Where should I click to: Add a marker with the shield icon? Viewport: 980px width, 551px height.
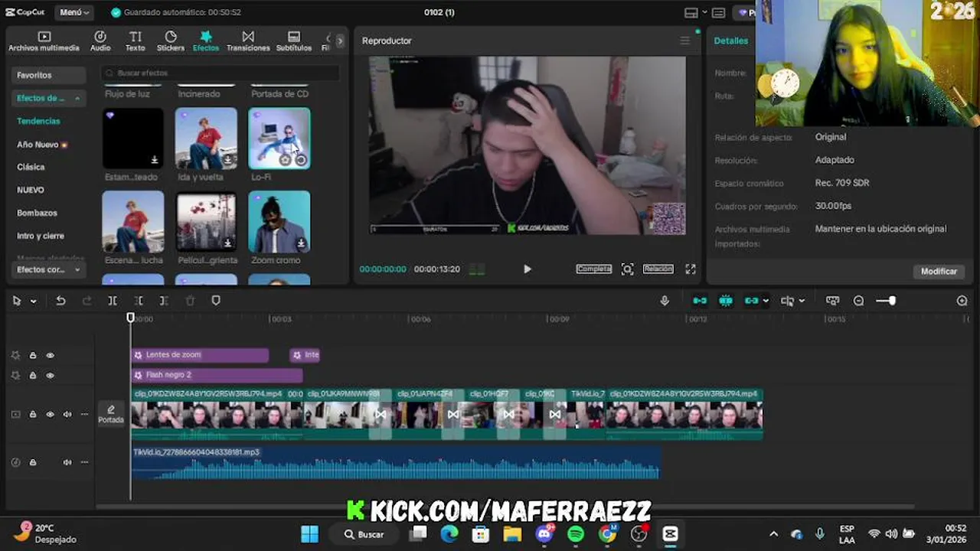click(216, 302)
